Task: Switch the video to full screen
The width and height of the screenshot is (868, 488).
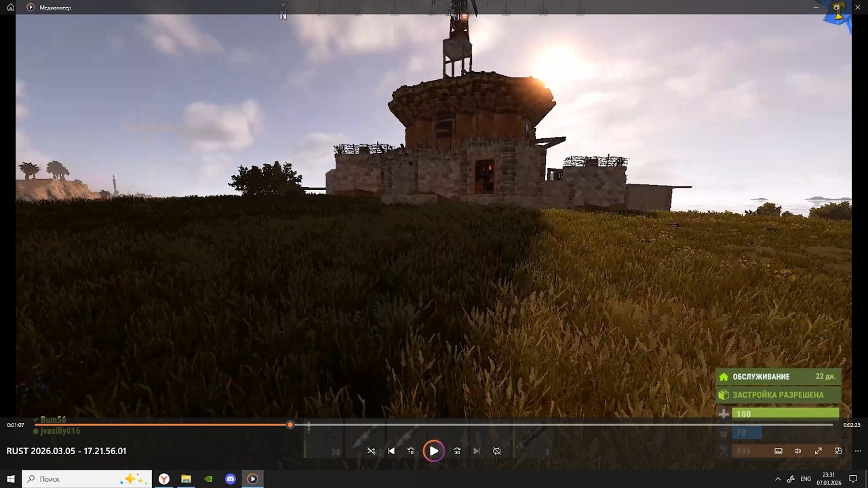Action: [818, 451]
